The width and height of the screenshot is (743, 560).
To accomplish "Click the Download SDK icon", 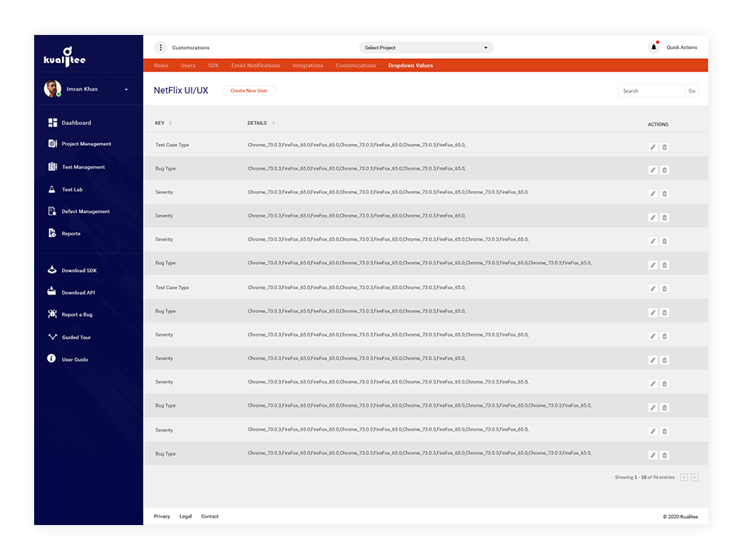I will [51, 270].
